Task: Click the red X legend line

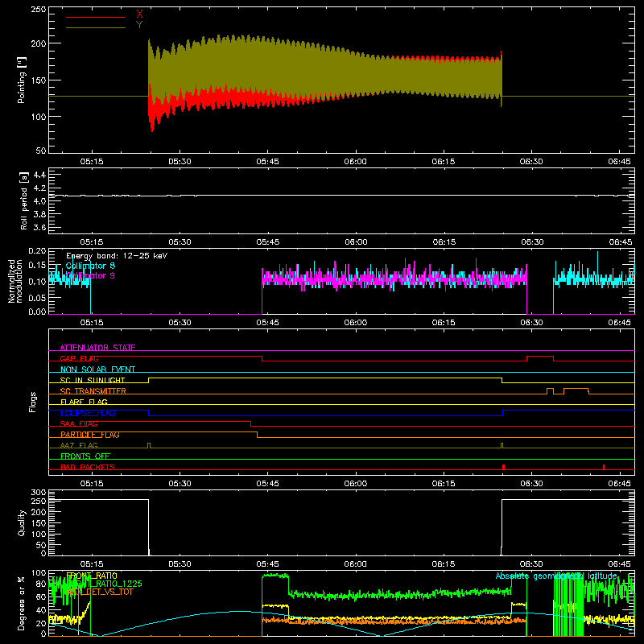Action: pos(96,17)
